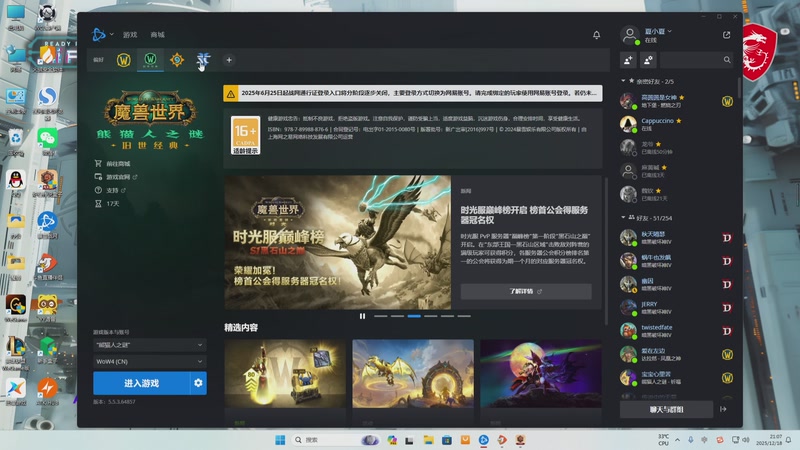
Task: Open game settings gear beside 进入游戏
Action: tap(198, 383)
